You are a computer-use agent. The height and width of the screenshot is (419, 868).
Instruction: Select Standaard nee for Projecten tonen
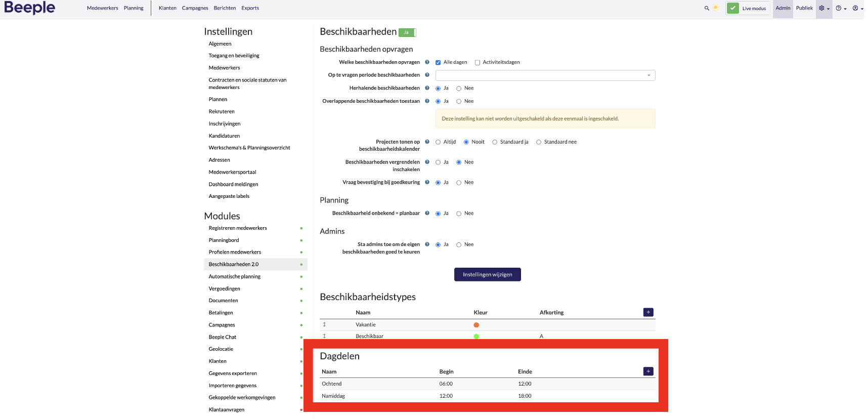(x=539, y=142)
